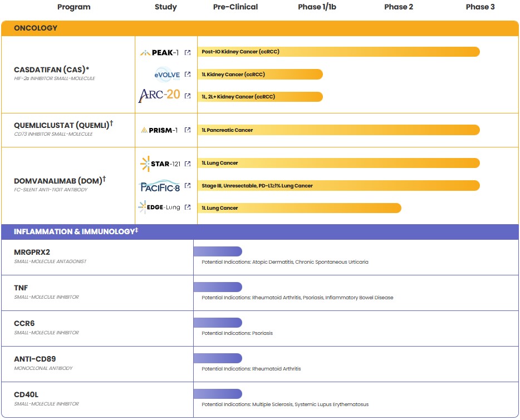Select the ARC-20 study logo
Screen dimensions: 520x420
pyautogui.click(x=159, y=95)
